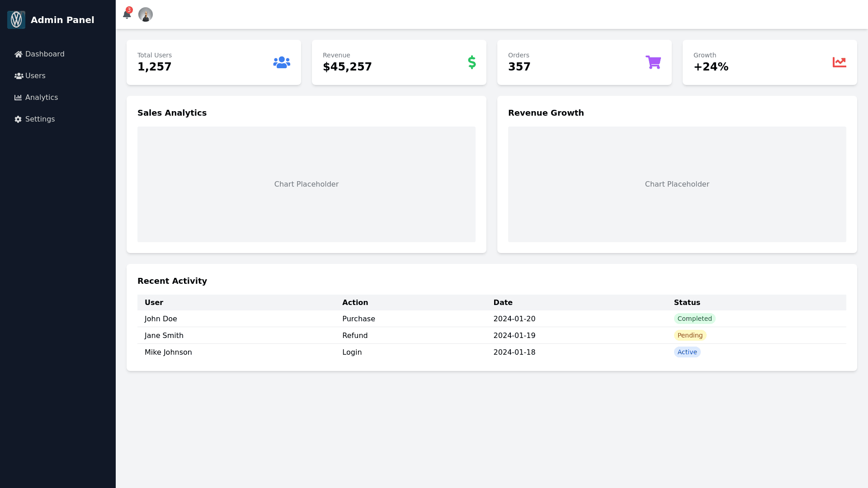Click the Sales Analytics chart placeholder

[x=306, y=184]
